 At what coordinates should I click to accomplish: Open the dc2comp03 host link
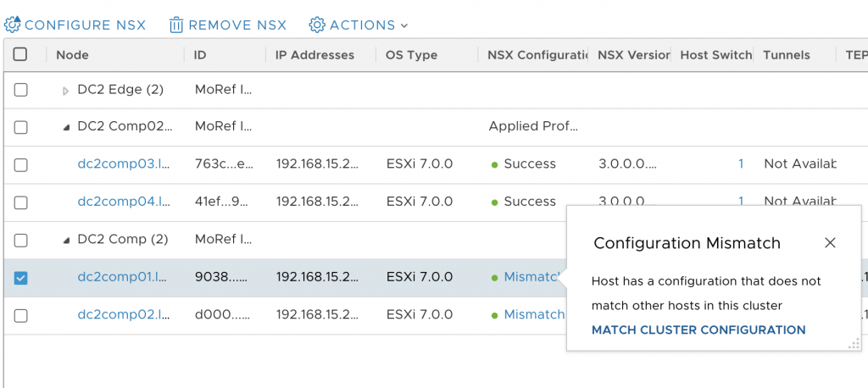pos(124,164)
